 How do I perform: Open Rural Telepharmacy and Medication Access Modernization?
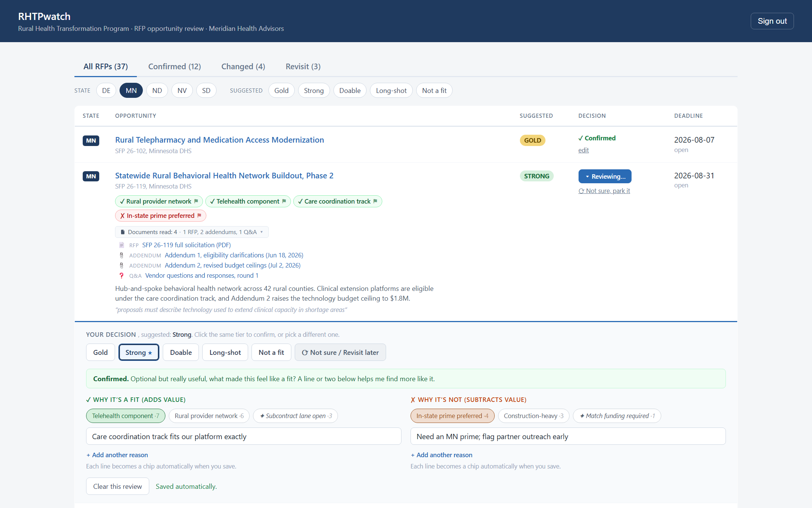coord(220,140)
